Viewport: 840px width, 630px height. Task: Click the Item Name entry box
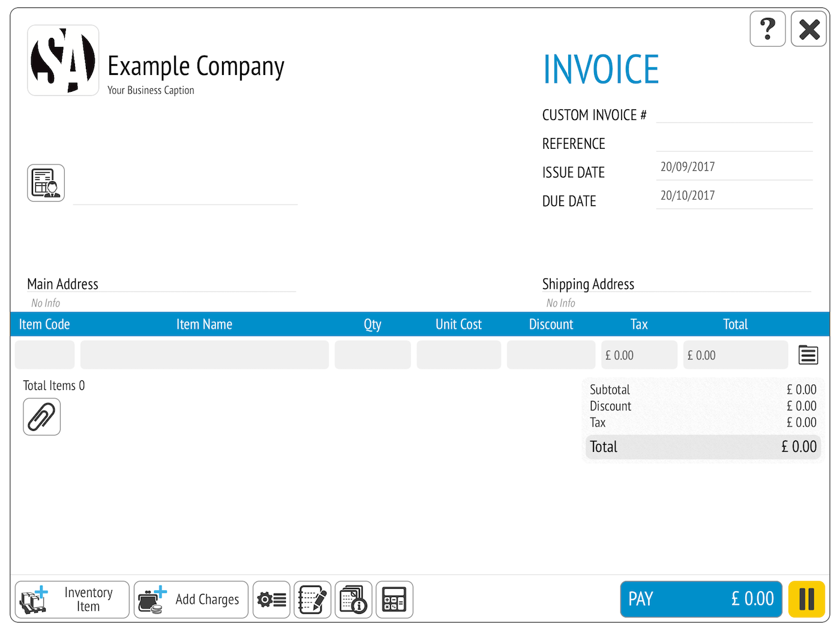click(205, 355)
